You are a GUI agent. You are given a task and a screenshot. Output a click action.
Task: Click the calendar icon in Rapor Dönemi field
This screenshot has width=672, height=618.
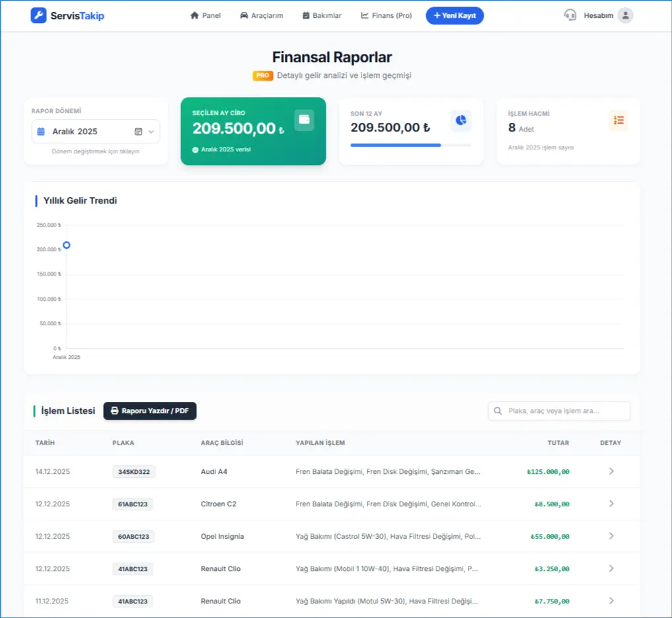click(41, 132)
